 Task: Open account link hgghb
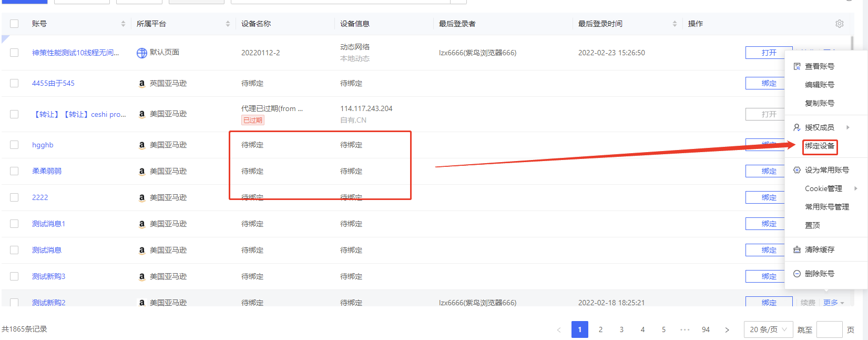(x=43, y=145)
